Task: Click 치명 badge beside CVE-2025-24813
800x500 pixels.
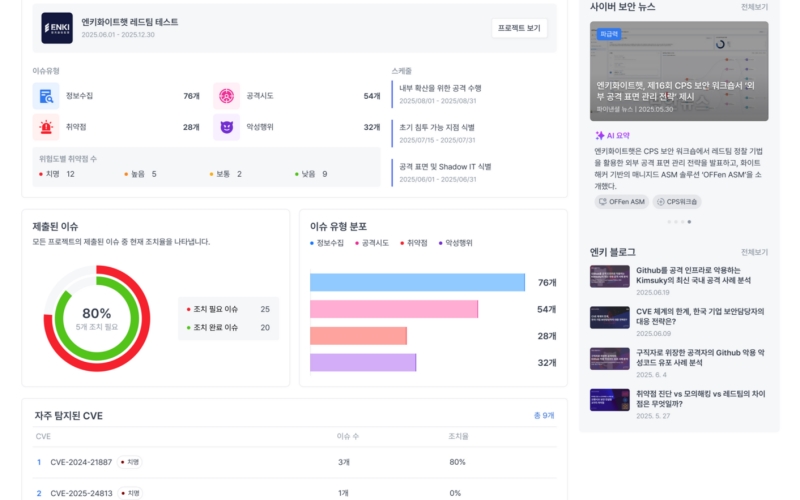Action: pos(130,493)
